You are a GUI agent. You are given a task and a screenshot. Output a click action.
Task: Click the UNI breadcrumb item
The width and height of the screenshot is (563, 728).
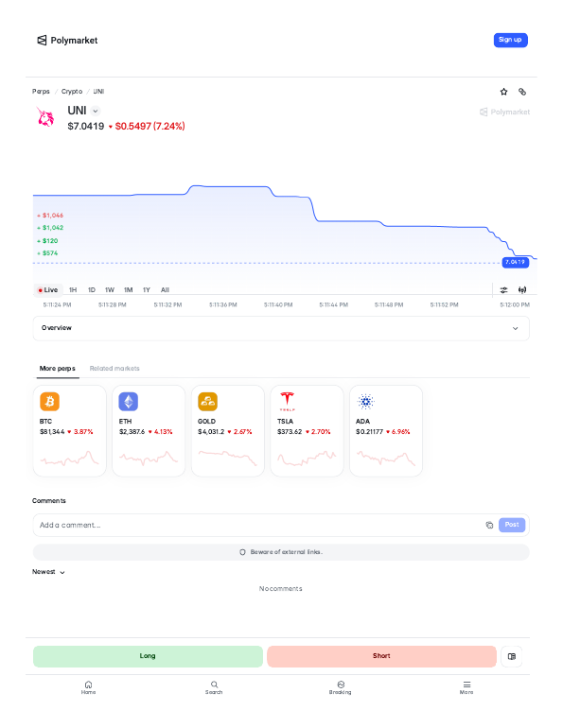pos(98,92)
